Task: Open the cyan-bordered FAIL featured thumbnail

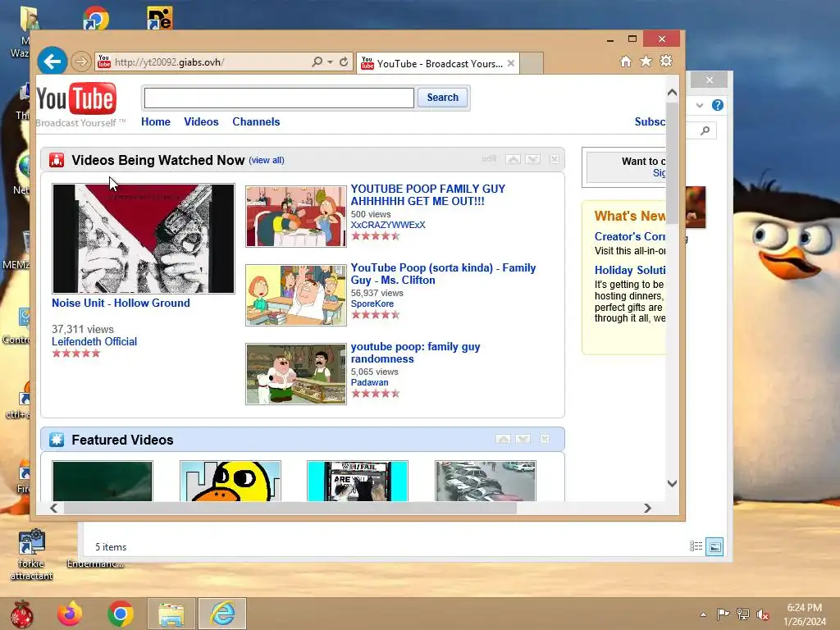Action: click(358, 481)
